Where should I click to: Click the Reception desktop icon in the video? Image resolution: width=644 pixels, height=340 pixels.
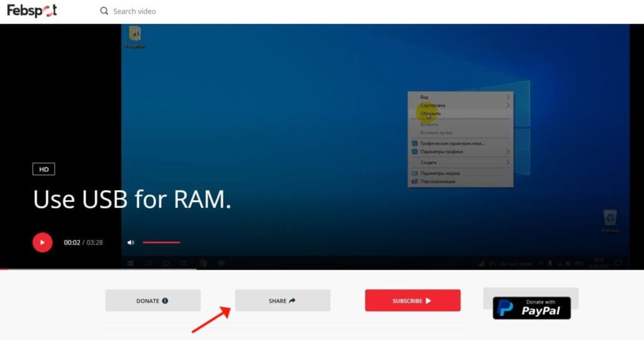(135, 34)
